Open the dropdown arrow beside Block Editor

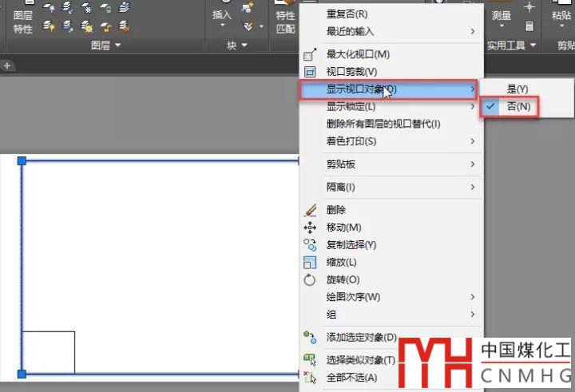261,26
